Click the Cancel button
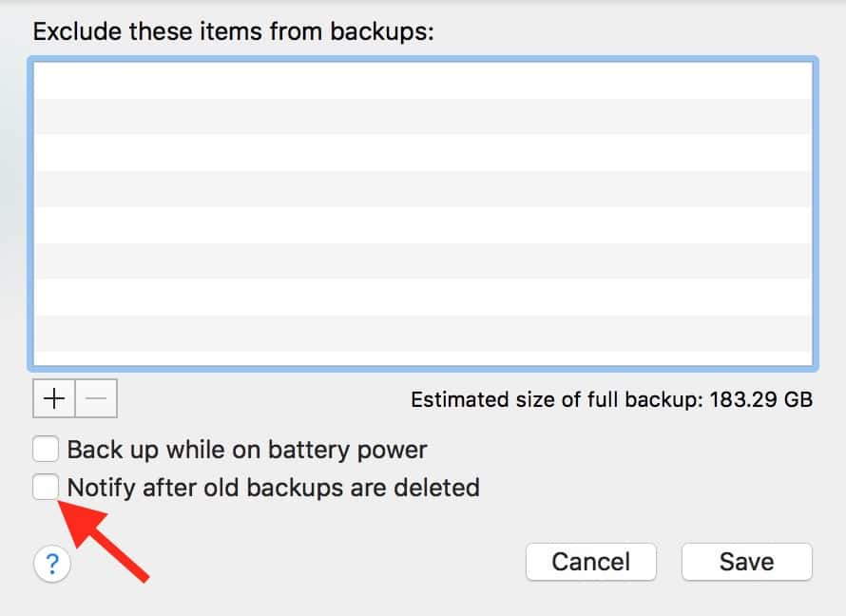The height and width of the screenshot is (616, 846). [590, 562]
